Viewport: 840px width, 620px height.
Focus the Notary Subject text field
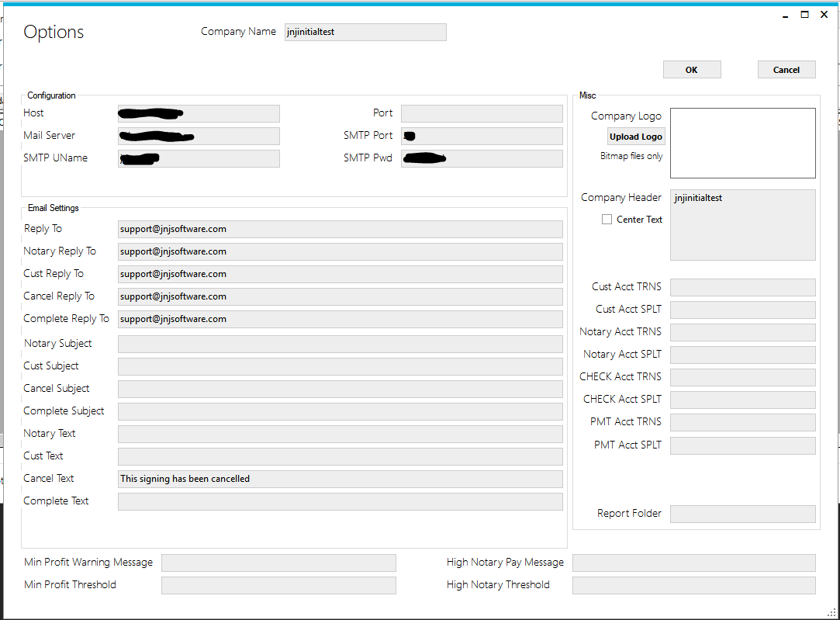tap(340, 344)
